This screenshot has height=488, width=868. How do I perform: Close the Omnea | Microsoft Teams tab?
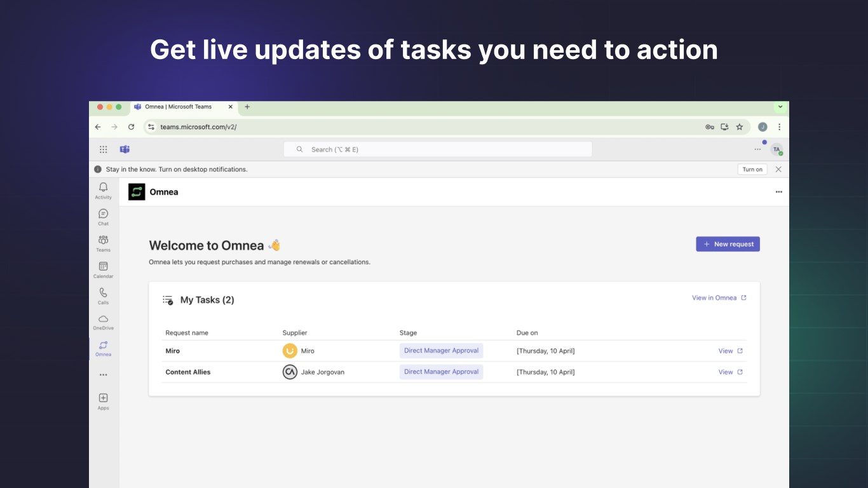pos(230,107)
